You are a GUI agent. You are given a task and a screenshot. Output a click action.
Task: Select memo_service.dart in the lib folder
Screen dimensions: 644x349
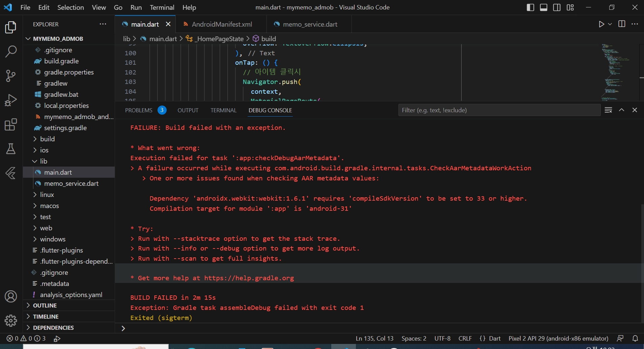click(x=71, y=183)
